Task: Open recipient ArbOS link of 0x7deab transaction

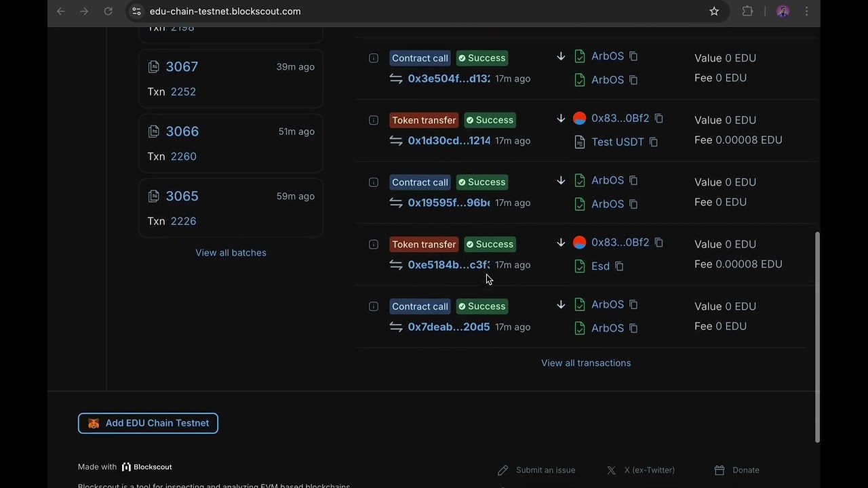Action: [607, 328]
